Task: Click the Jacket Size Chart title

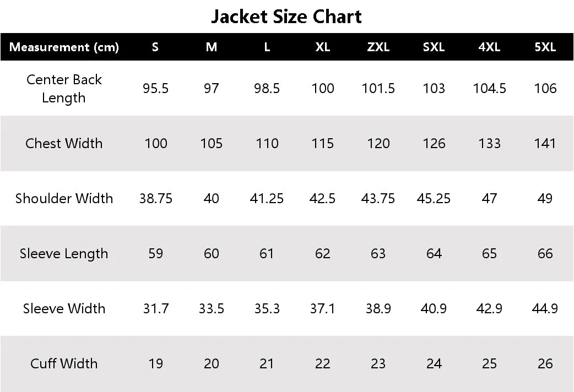Action: tap(286, 17)
